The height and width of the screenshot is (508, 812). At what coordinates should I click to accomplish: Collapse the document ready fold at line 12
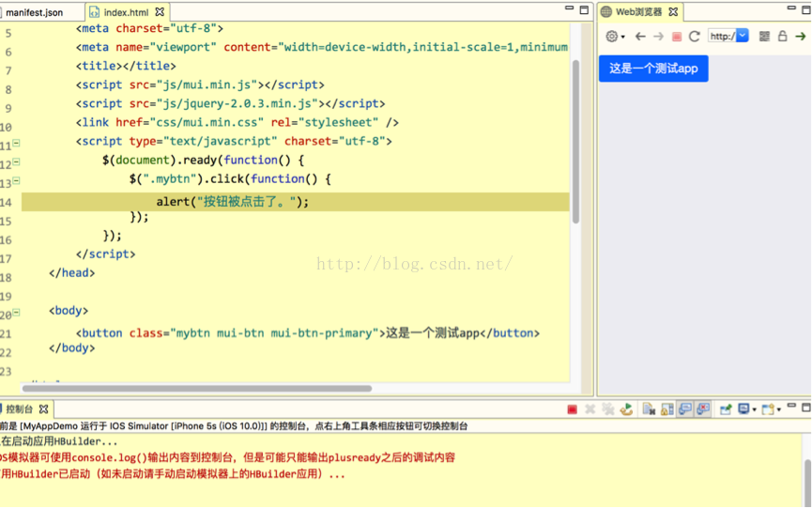pos(17,162)
